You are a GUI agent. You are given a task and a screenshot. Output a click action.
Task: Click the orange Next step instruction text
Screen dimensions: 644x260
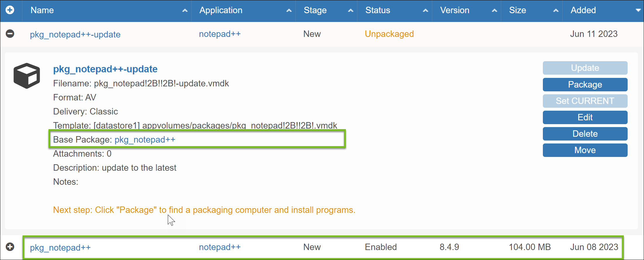click(x=204, y=210)
